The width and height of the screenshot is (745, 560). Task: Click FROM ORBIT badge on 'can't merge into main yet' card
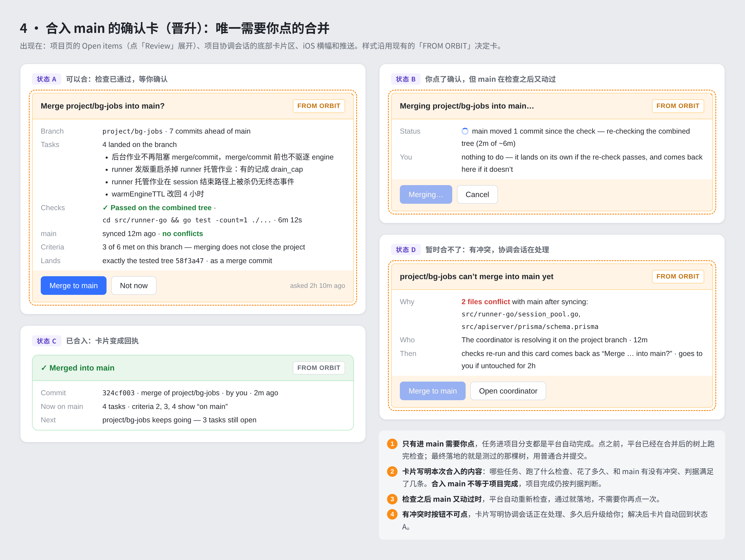[x=678, y=276]
